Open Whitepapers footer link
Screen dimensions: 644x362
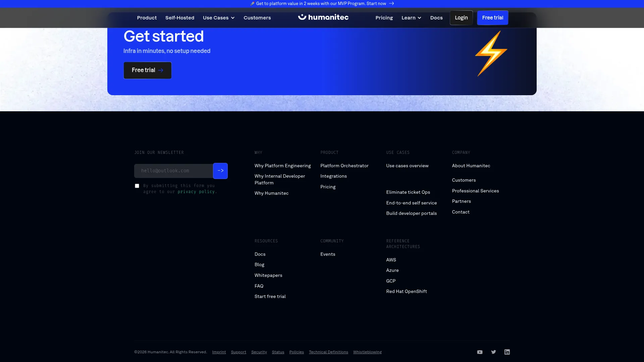point(268,276)
